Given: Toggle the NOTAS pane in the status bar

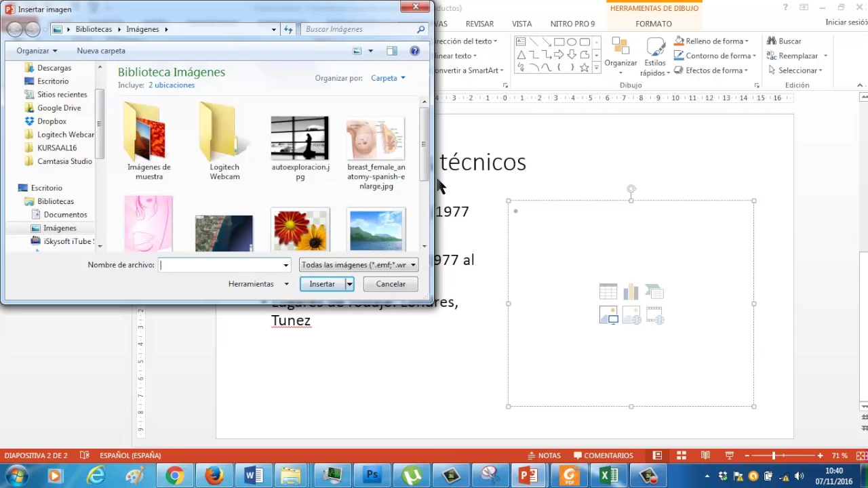Looking at the screenshot, I should (545, 455).
